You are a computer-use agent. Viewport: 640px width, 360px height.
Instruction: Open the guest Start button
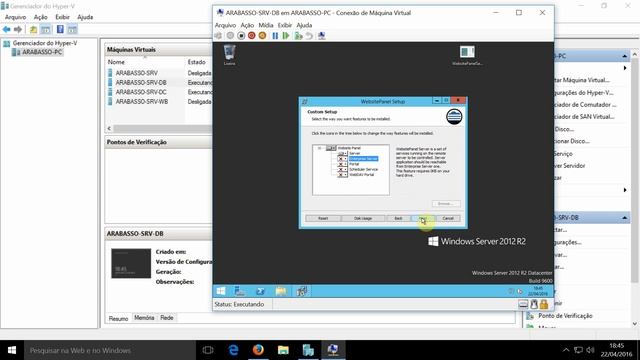[x=221, y=291]
